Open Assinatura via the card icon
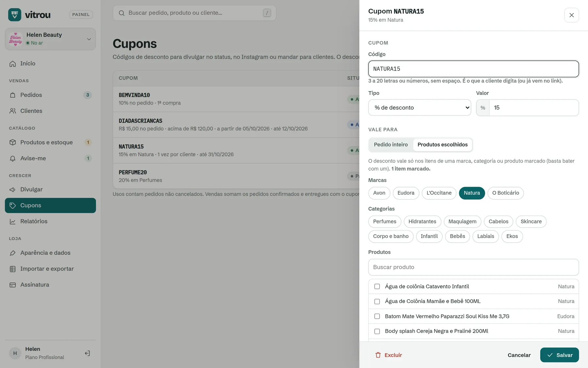The image size is (588, 368). pyautogui.click(x=13, y=285)
